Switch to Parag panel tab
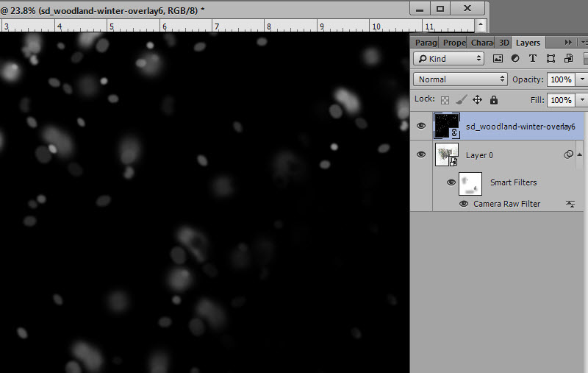Image resolution: width=588 pixels, height=373 pixels. [x=426, y=43]
